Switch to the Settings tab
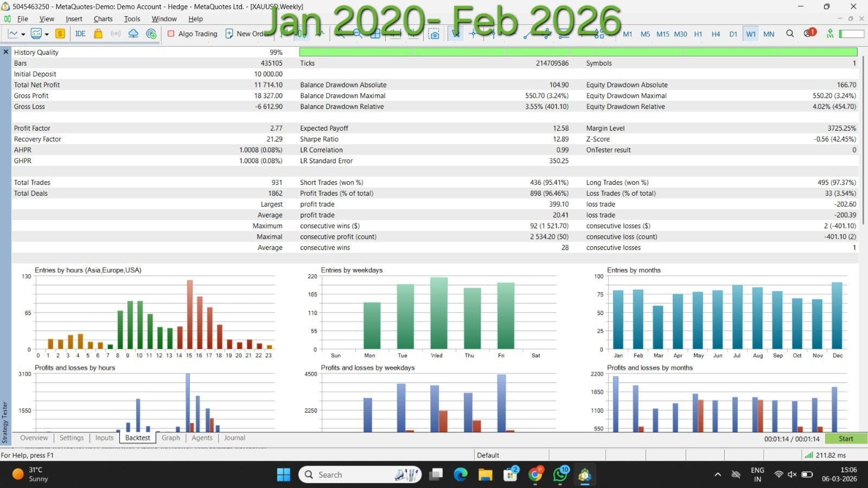The height and width of the screenshot is (488, 868). tap(72, 438)
